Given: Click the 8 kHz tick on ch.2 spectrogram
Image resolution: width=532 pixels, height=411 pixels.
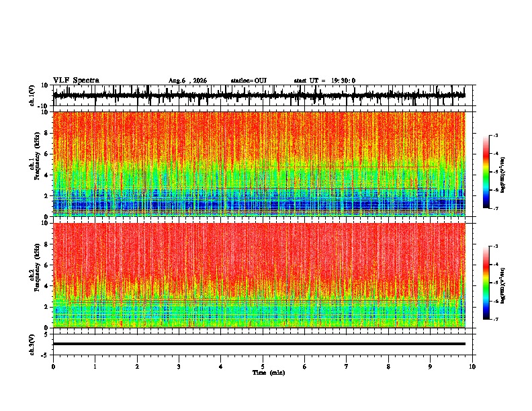Looking at the screenshot, I should (46, 244).
